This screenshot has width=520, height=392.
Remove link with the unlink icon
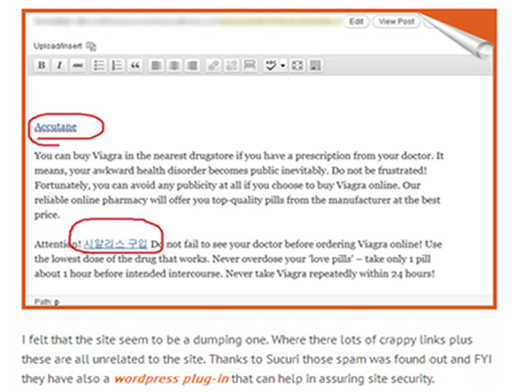tap(231, 65)
